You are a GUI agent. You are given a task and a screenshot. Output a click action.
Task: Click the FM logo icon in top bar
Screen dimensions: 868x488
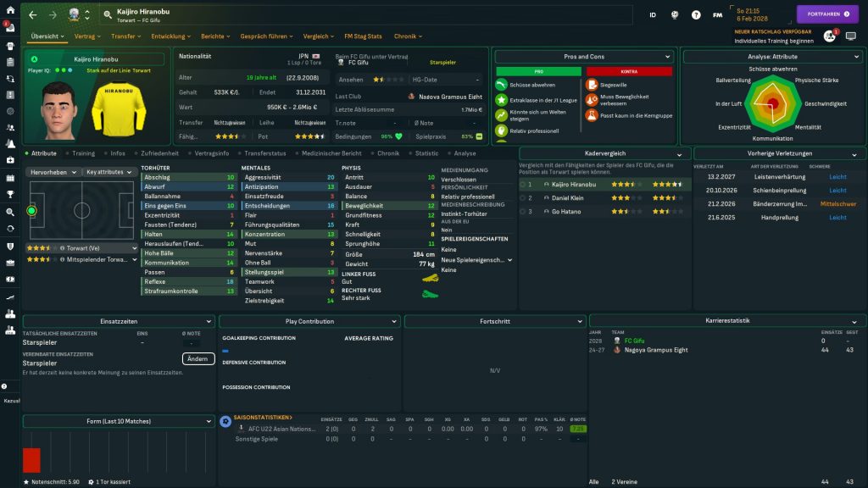coord(718,14)
